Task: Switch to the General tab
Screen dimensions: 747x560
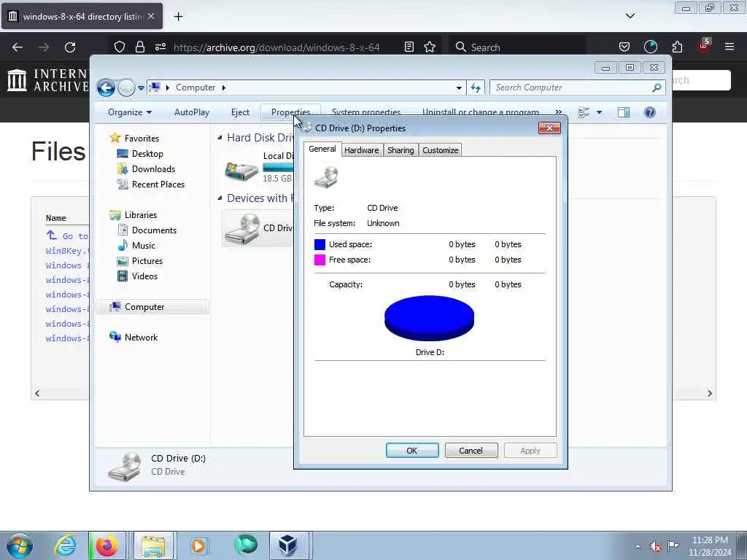Action: (322, 149)
